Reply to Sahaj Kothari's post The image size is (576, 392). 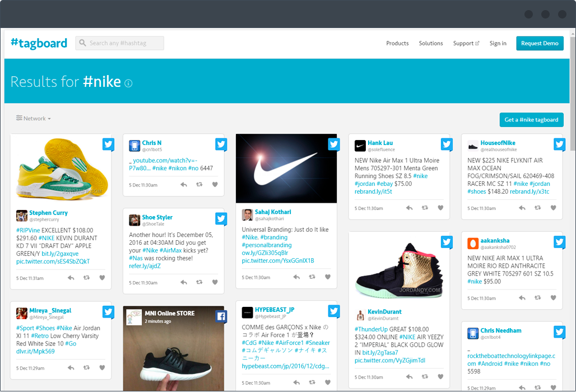(296, 277)
